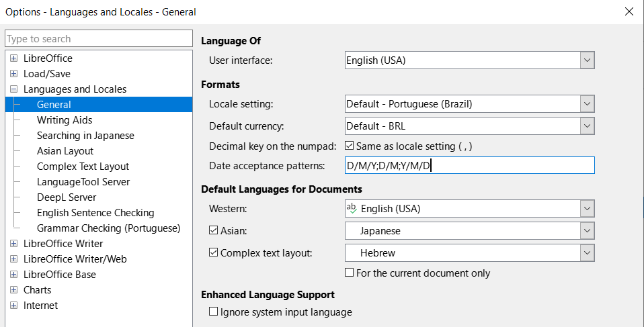Select the Charts tree label

pyautogui.click(x=38, y=289)
